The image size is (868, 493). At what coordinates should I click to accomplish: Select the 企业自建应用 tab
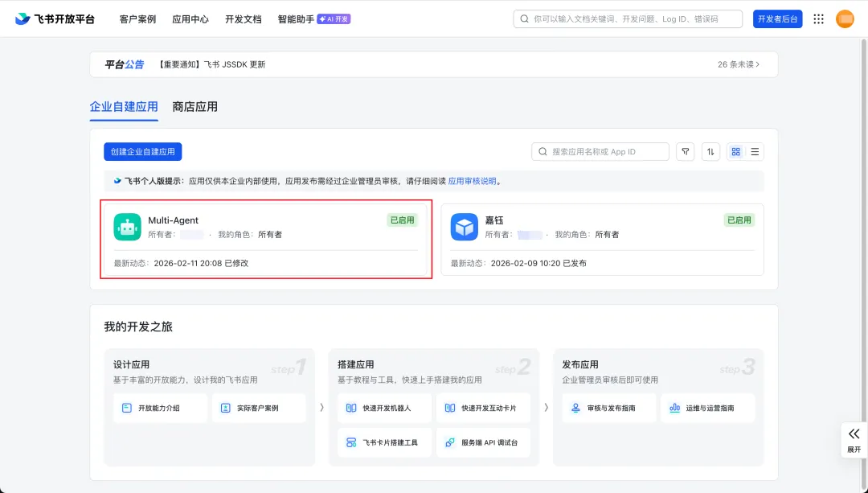[124, 106]
